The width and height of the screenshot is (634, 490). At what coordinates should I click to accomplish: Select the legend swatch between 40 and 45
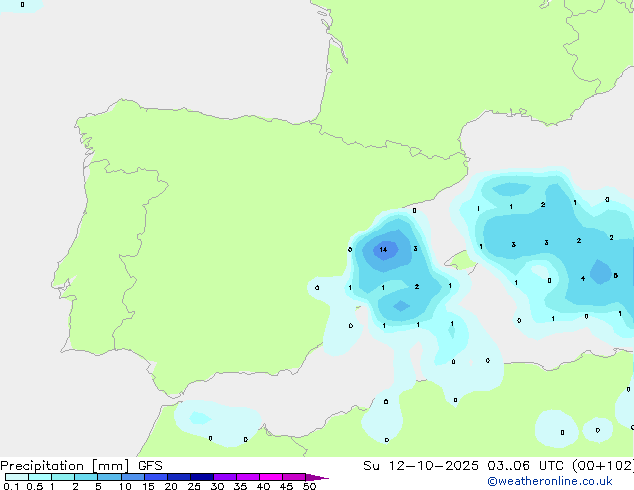(271, 477)
